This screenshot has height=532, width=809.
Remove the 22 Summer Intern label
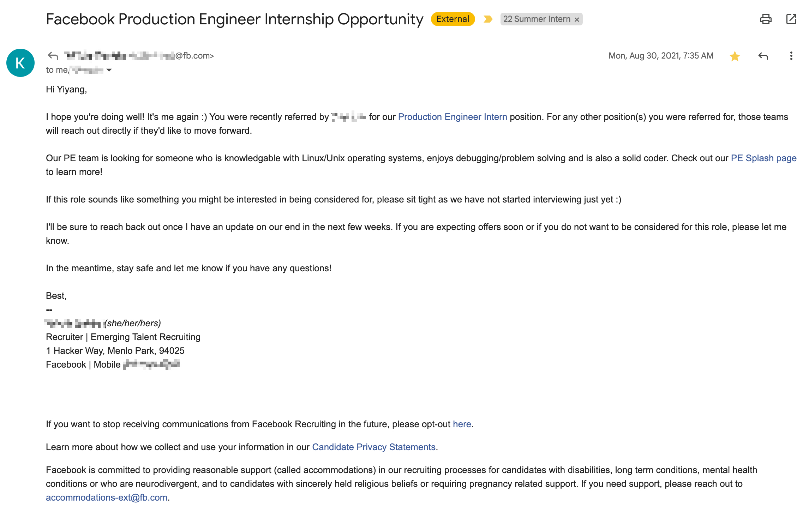click(577, 20)
